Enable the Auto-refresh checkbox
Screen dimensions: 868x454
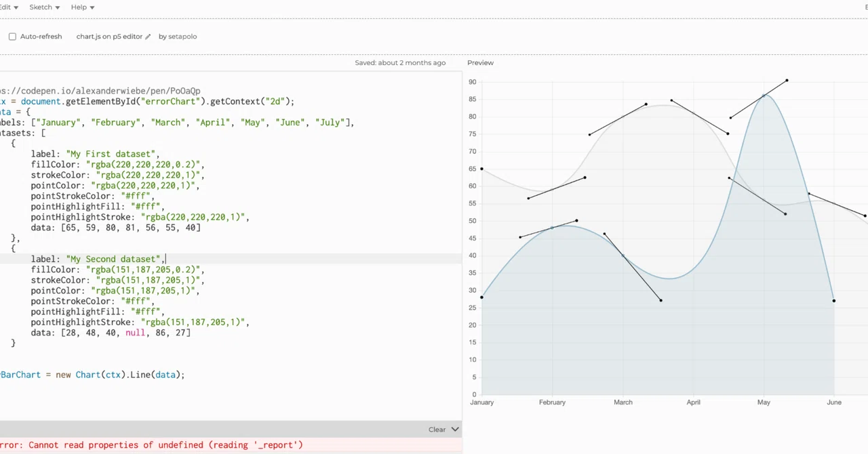pyautogui.click(x=12, y=37)
